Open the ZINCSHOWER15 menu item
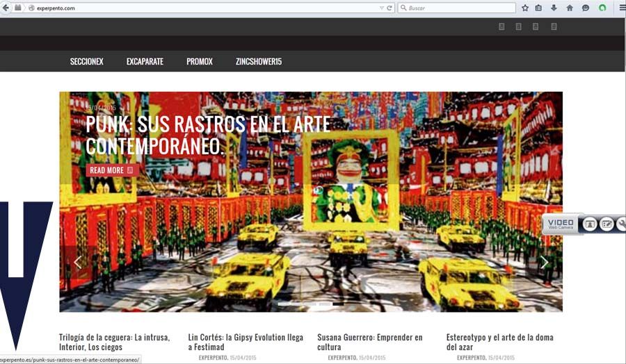Screen dimensions: 626x364 (259, 61)
